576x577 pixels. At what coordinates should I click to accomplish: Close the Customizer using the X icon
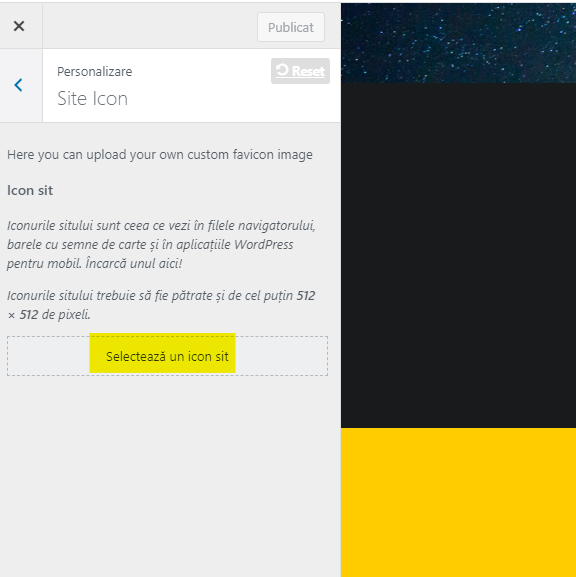(x=19, y=26)
